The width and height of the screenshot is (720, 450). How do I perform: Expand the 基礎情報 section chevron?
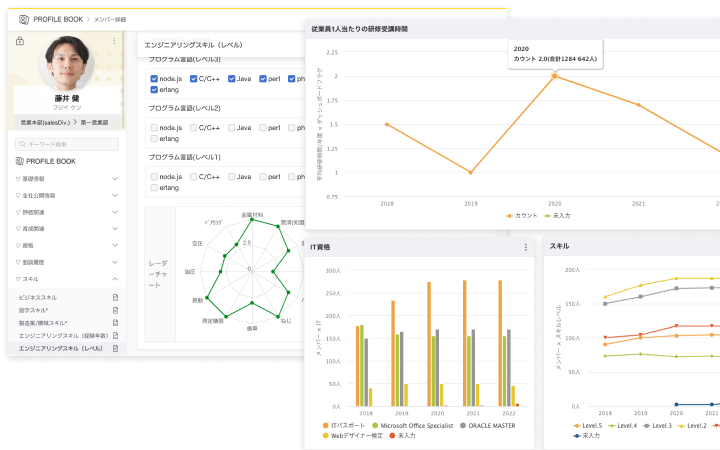tap(115, 179)
